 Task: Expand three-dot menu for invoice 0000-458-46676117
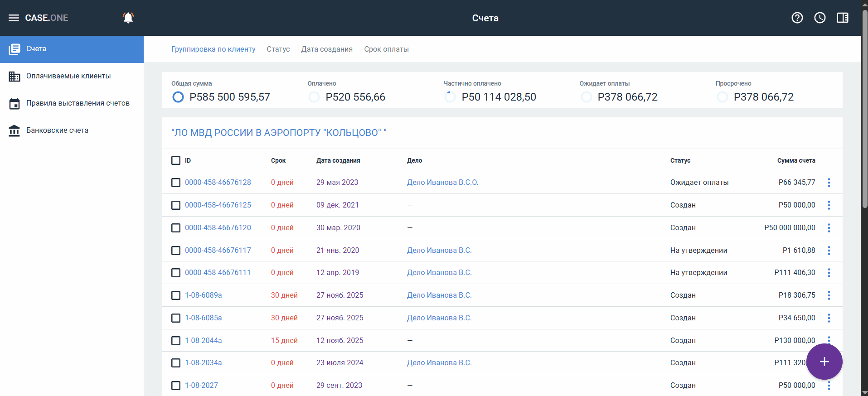click(x=829, y=251)
